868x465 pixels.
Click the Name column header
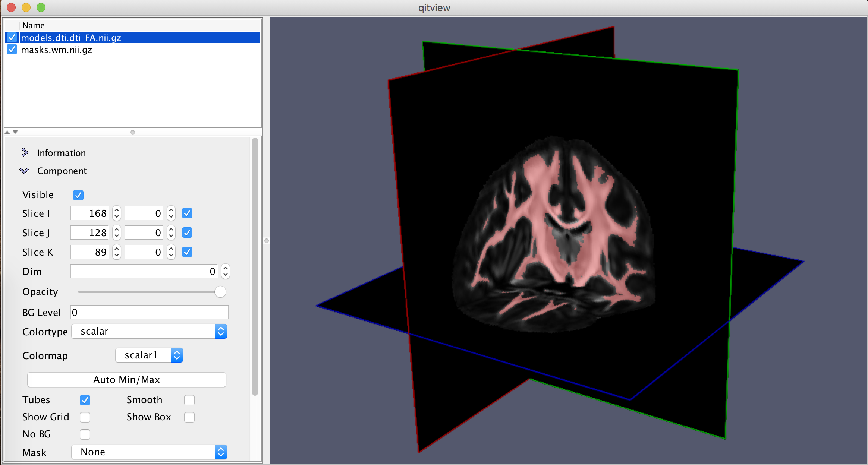[x=34, y=25]
